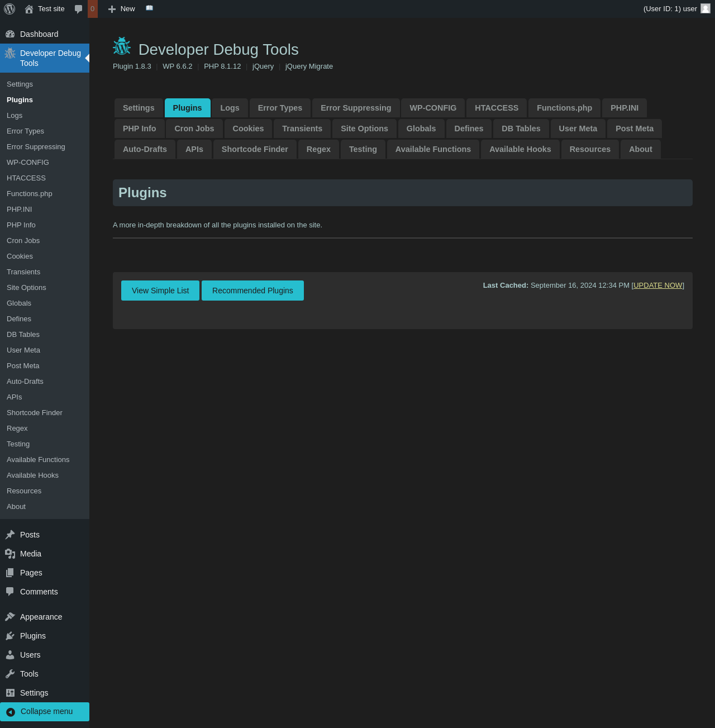Go to PHP.INI in the sidebar submenu

point(20,210)
